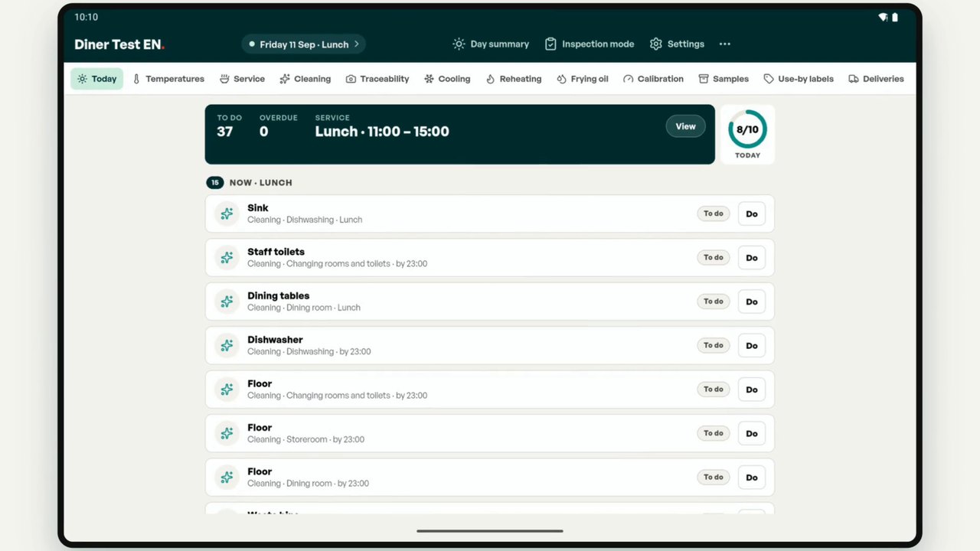Open the Reheating tab
Viewport: 980px width, 551px height.
513,79
